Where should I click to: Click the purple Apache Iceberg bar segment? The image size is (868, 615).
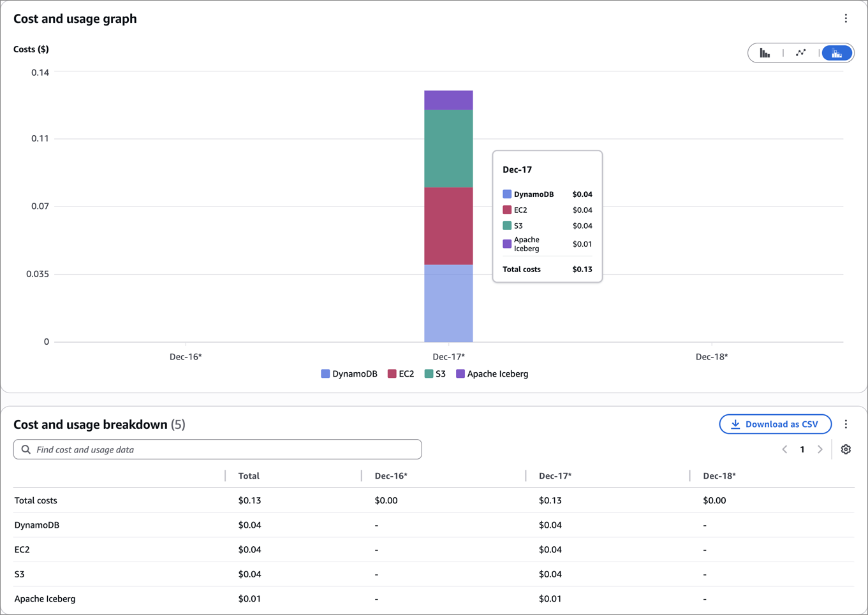coord(448,100)
